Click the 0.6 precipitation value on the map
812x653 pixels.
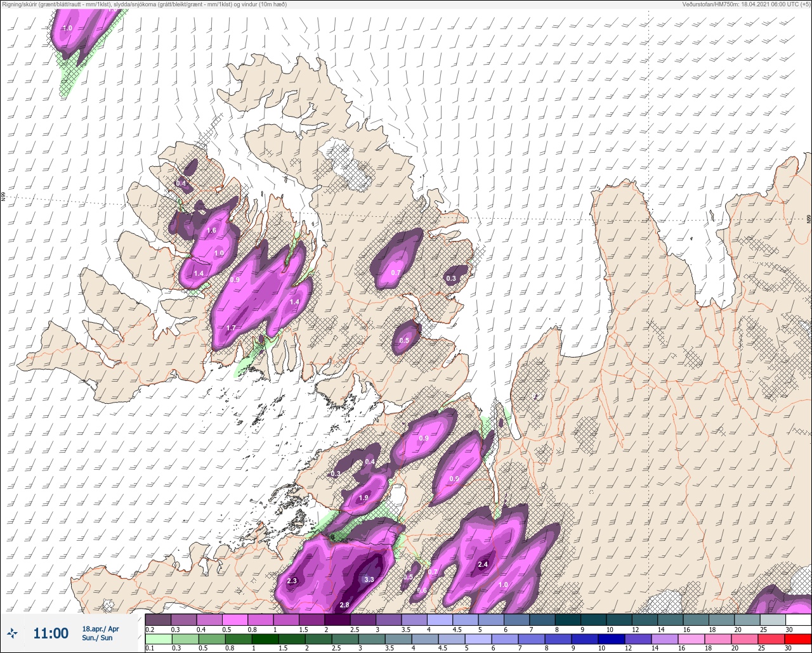click(x=422, y=590)
